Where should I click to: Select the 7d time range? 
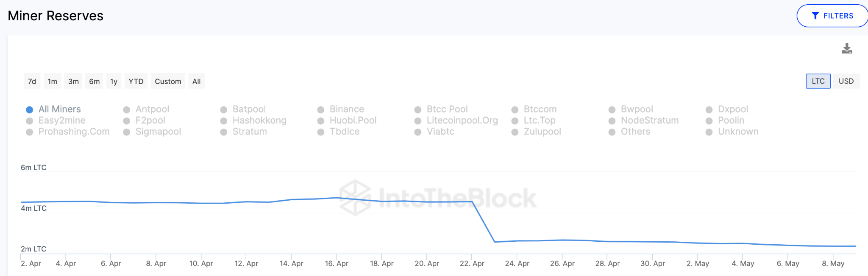coord(32,81)
